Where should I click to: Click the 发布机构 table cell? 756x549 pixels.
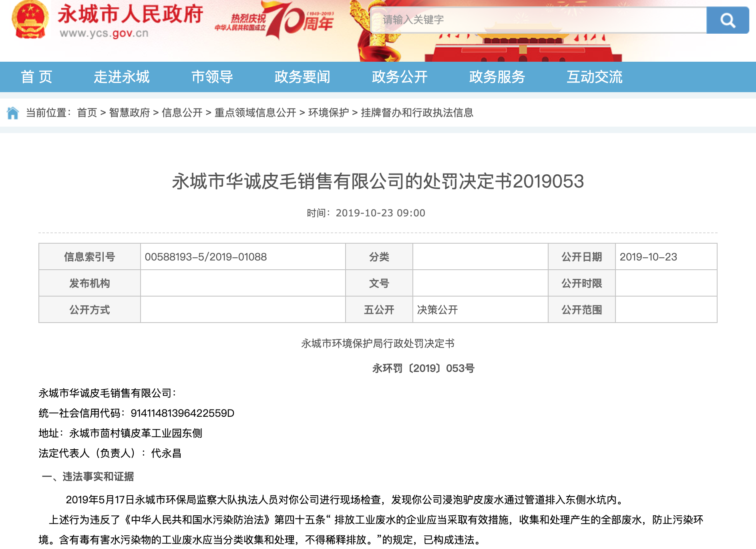click(90, 283)
